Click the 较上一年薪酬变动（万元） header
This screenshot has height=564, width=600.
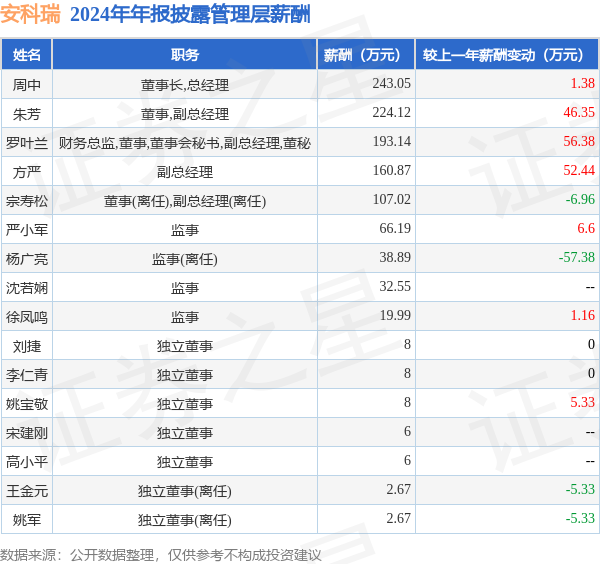(x=507, y=55)
